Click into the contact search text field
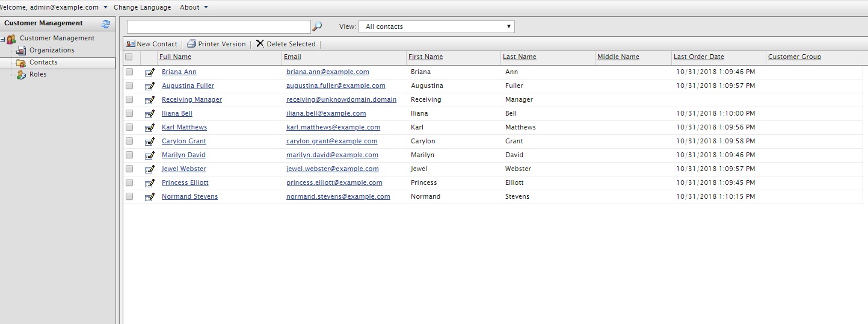 218,26
